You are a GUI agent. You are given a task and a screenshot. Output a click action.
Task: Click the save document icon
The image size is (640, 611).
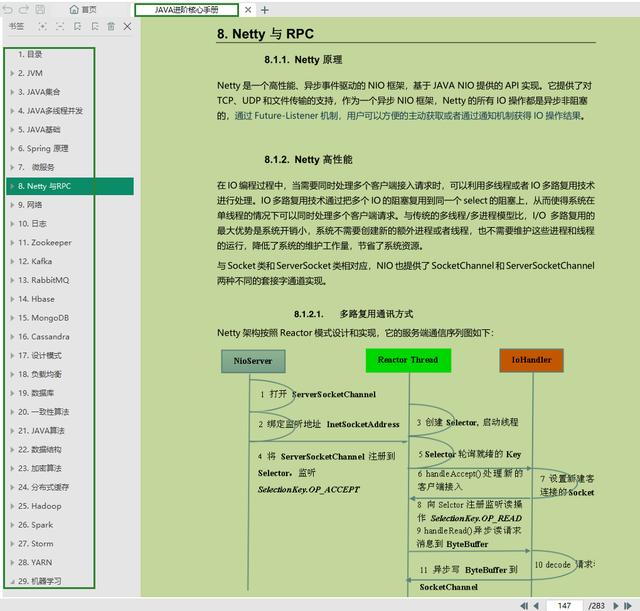pos(40,9)
